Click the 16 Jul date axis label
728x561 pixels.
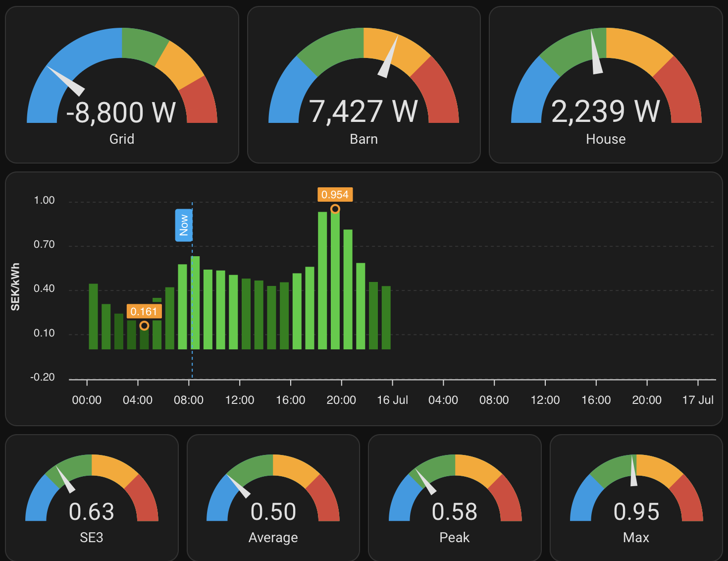click(x=392, y=400)
